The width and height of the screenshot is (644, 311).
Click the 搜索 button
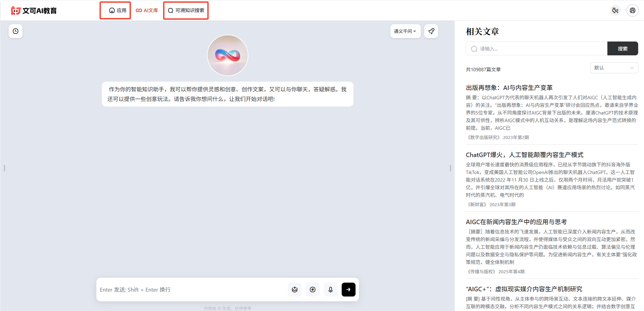pyautogui.click(x=623, y=48)
